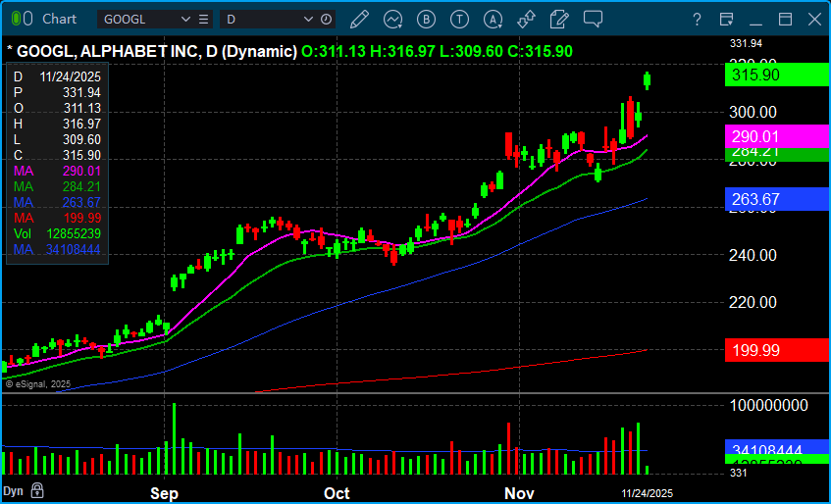The width and height of the screenshot is (831, 504).
Task: Click the magenta MA 290.01 data row
Action: [x=57, y=171]
